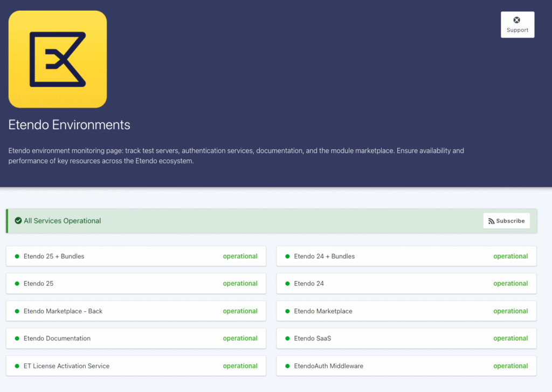The height and width of the screenshot is (392, 552).
Task: Select the Etendo 25 service name
Action: click(x=38, y=283)
